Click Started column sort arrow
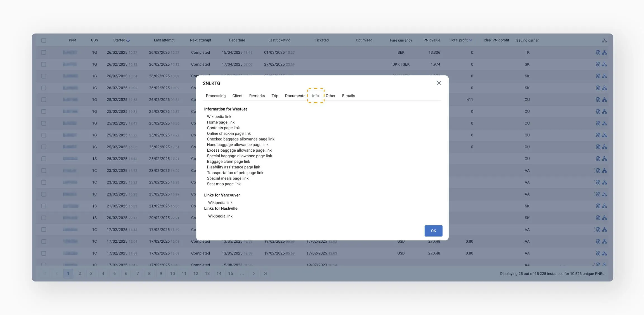644x315 pixels. pos(128,40)
